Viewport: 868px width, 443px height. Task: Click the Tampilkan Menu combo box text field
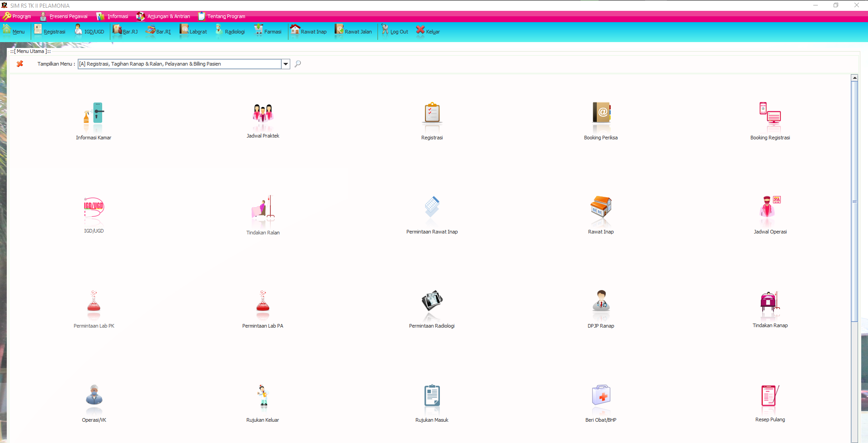(x=179, y=64)
